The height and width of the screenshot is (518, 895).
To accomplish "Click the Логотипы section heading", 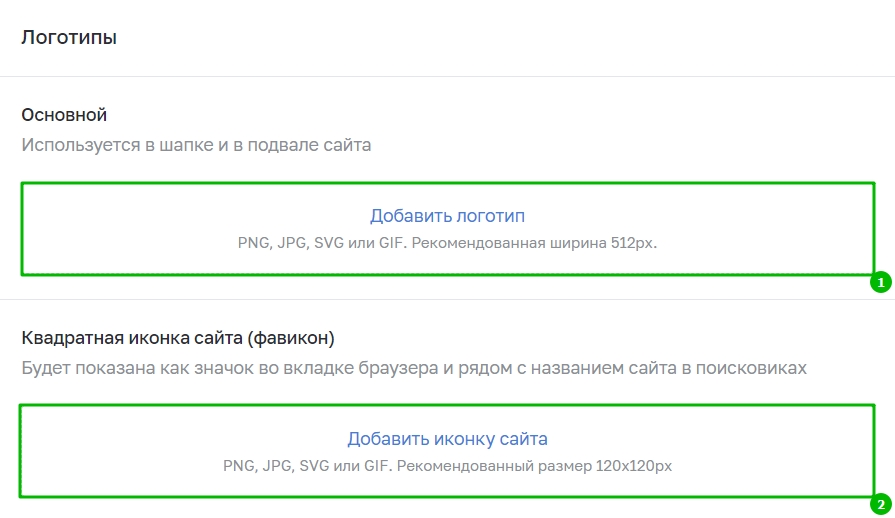I will (x=69, y=38).
